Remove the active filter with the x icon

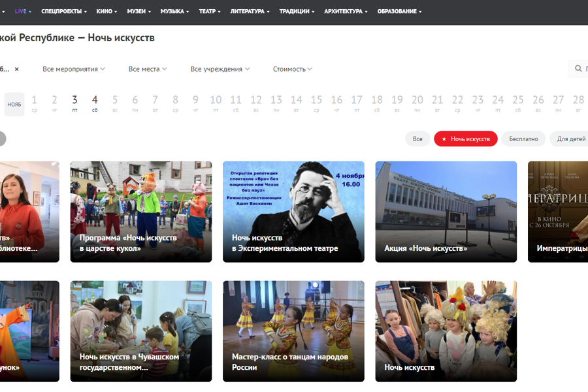[x=16, y=69]
